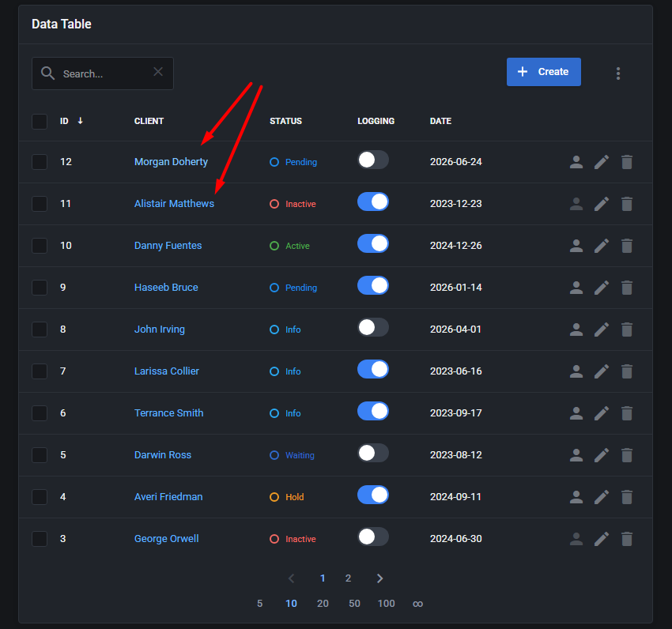Check the row with ID 9
Screen dimensions: 672x629
(x=40, y=288)
